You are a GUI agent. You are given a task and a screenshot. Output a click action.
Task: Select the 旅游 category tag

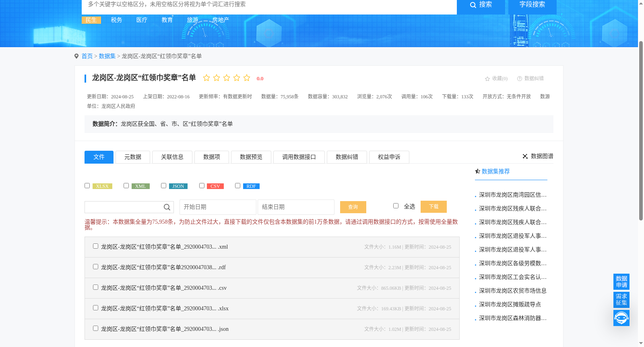[193, 20]
